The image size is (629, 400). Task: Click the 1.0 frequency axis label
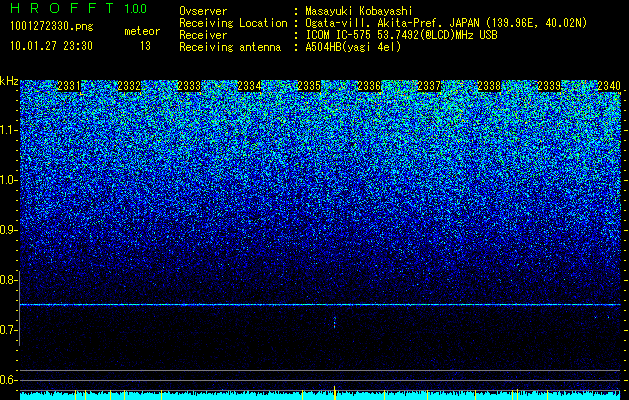coord(8,180)
